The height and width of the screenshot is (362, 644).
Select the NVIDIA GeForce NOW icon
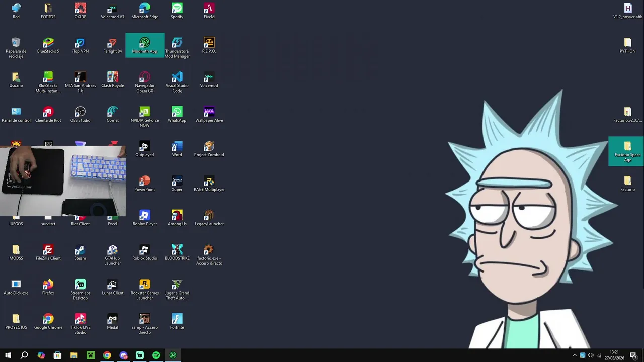point(145,117)
